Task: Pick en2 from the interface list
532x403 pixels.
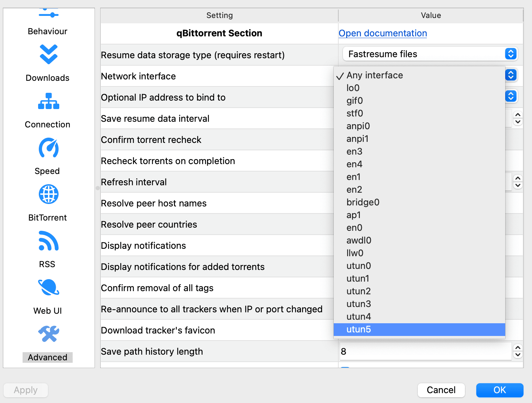Action: [419, 190]
